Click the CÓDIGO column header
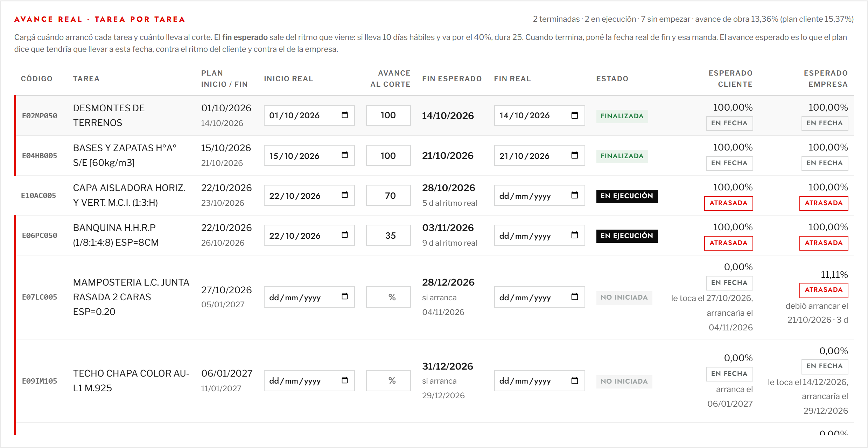This screenshot has width=868, height=448. coord(37,79)
